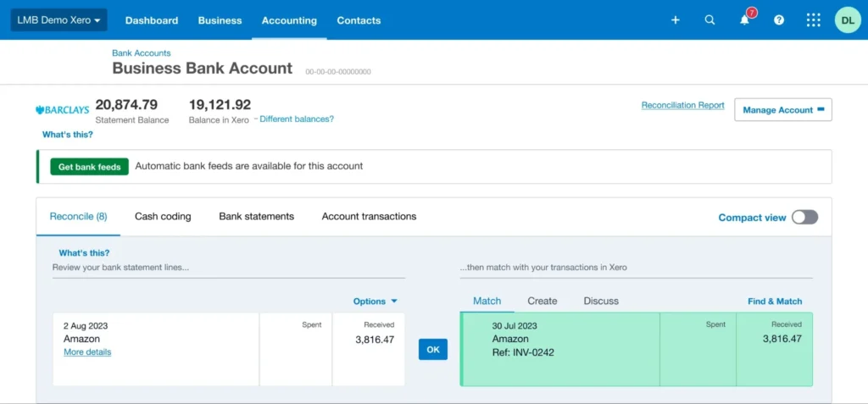The image size is (868, 404).
Task: Switch to the Cash coding tab
Action: pos(163,217)
